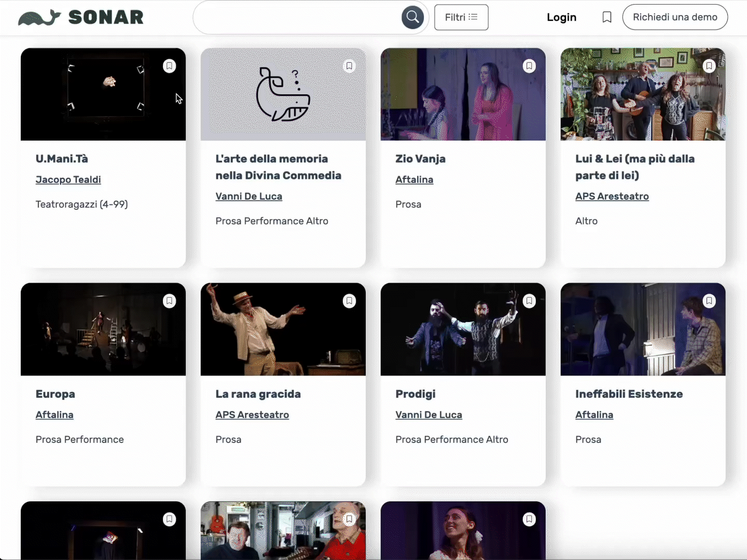
Task: Open the U.Mani.Tà thumbnail
Action: coord(103,94)
